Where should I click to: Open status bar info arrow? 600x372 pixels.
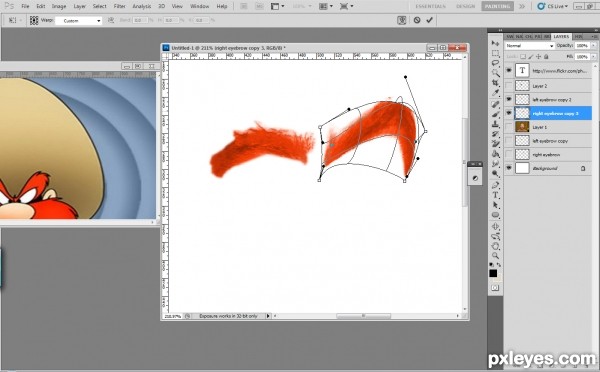(x=268, y=316)
